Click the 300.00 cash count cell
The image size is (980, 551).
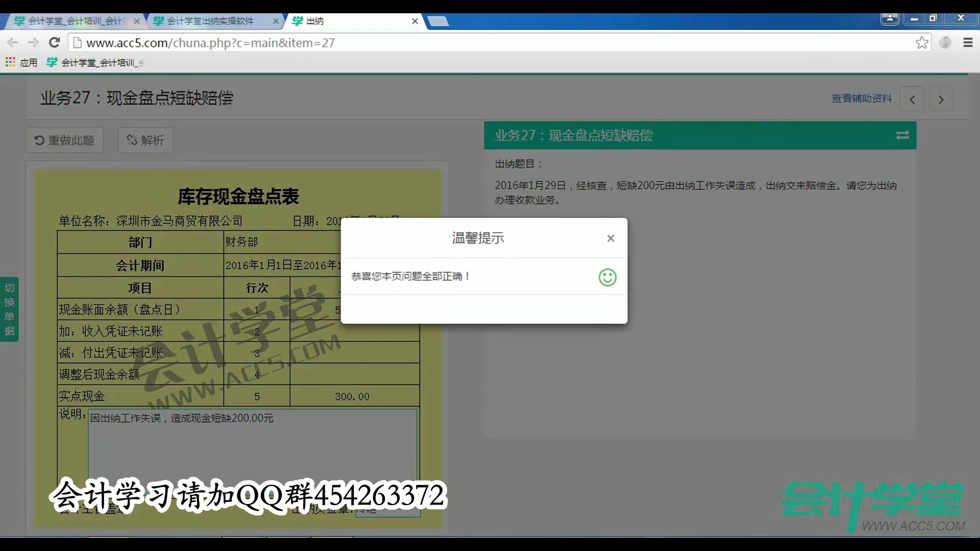pyautogui.click(x=355, y=396)
